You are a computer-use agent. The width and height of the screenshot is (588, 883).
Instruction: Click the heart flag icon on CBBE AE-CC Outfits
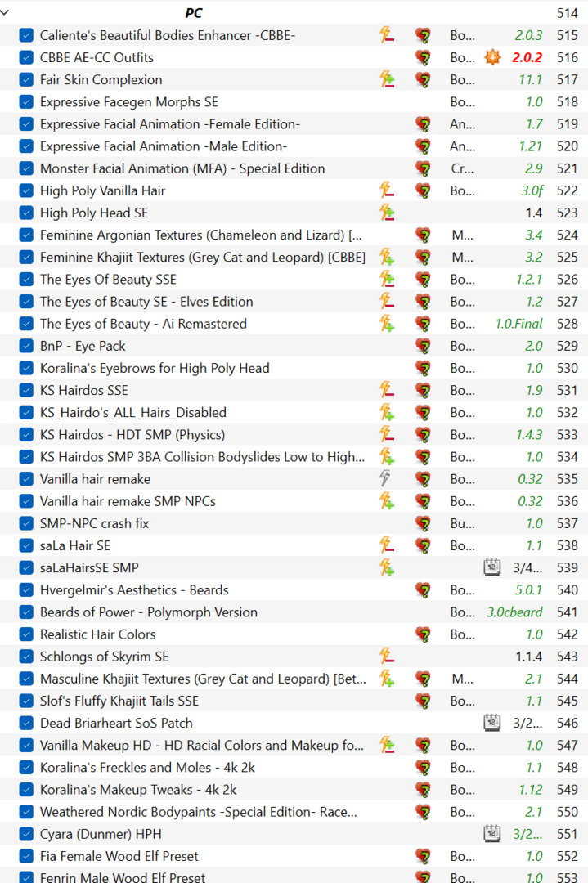click(x=423, y=57)
